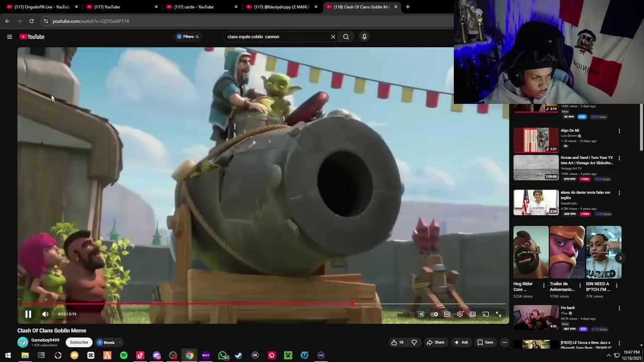Screen dimensions: 644x362
Task: Open the "I'm back" Tfue video
Action: click(536, 317)
